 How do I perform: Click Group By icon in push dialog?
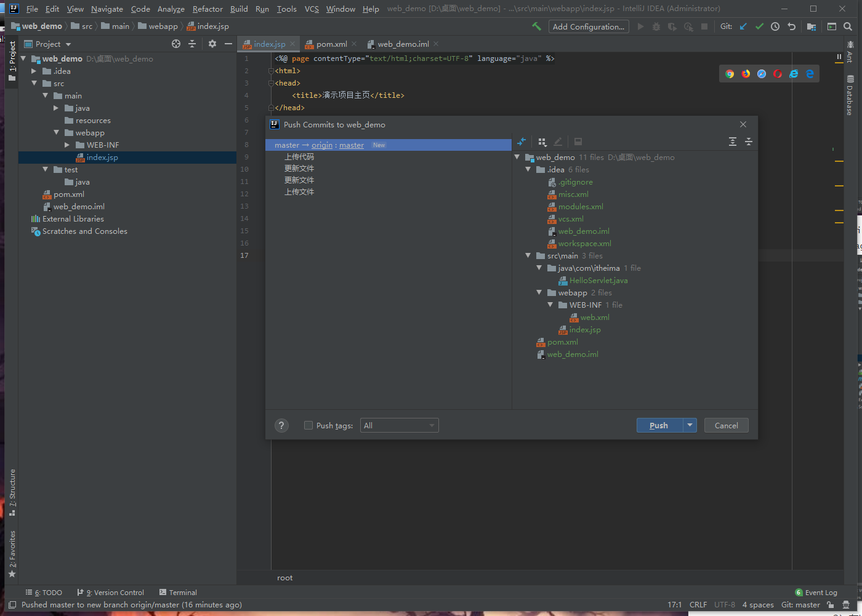click(542, 142)
